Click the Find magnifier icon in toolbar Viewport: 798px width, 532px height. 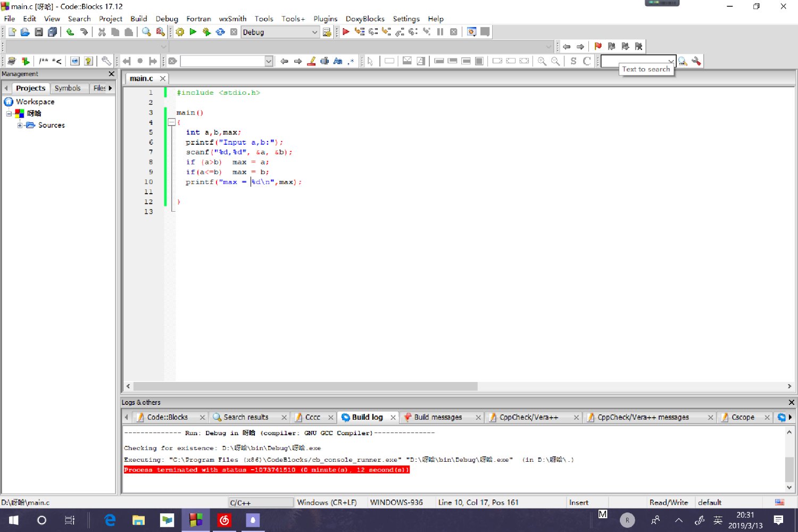click(146, 32)
